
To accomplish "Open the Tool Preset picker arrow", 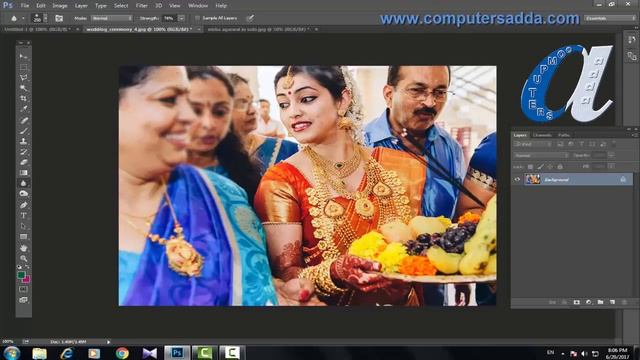I will [23, 18].
